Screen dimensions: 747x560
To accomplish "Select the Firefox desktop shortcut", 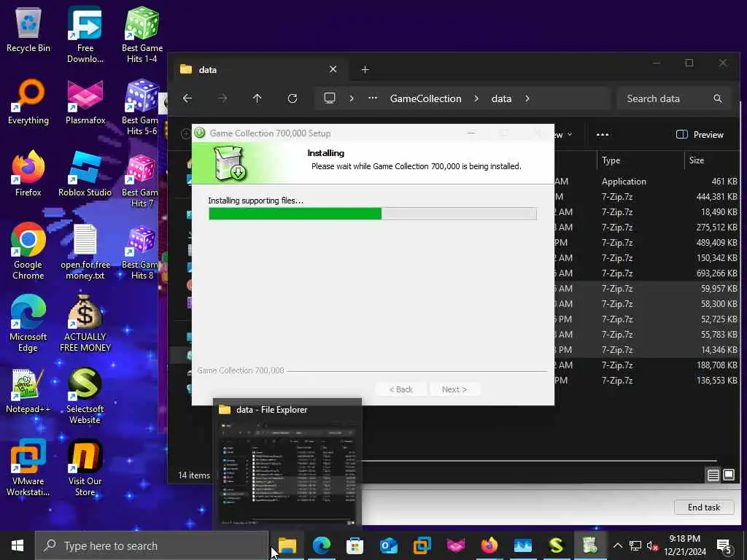I will [x=28, y=174].
